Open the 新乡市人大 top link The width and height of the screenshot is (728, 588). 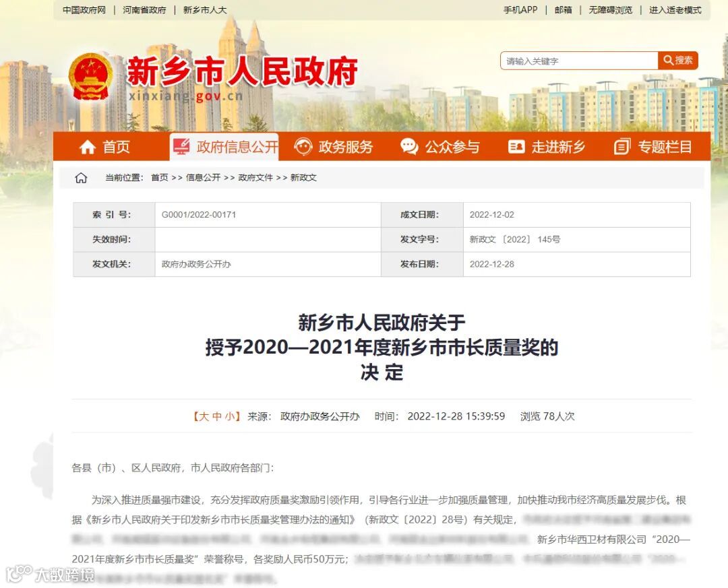coord(205,9)
